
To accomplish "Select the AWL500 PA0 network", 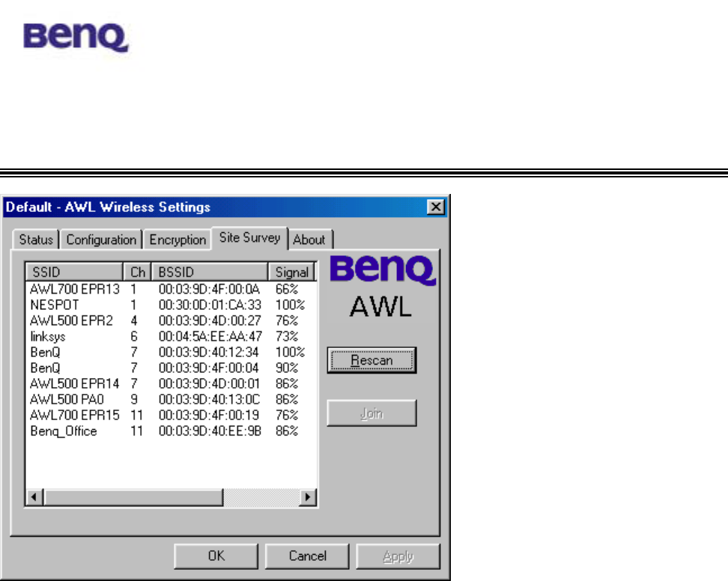I will [171, 400].
